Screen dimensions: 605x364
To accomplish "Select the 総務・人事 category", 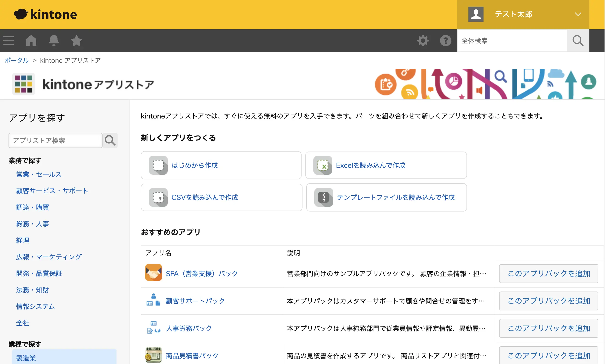I will (x=33, y=224).
